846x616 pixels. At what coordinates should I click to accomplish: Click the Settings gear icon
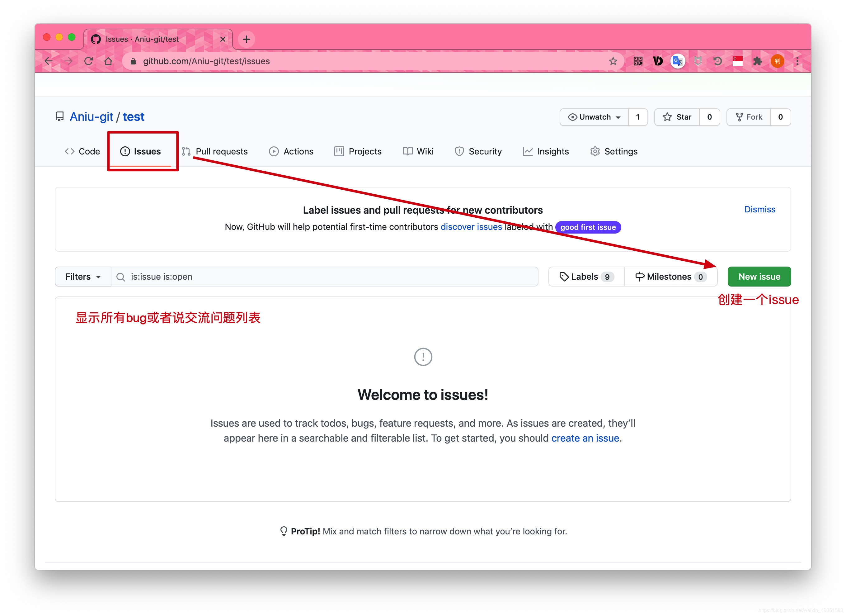click(595, 151)
